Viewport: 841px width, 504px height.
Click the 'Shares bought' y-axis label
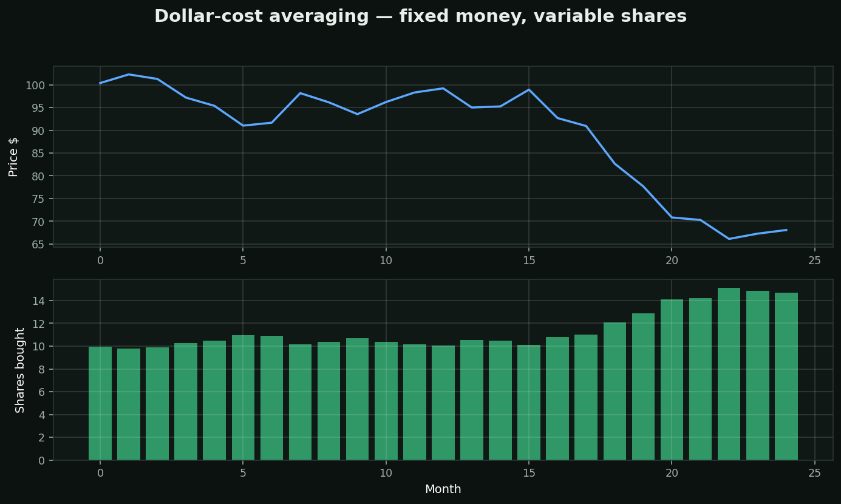20,370
